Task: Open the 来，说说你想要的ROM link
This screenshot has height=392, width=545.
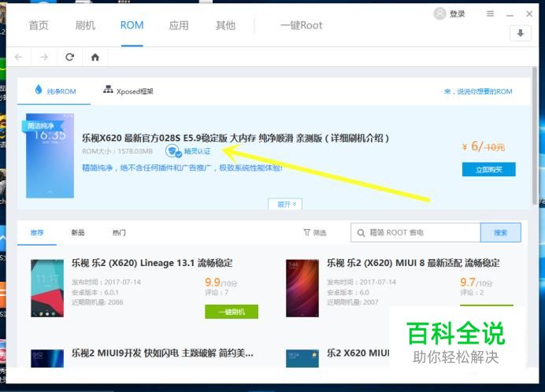Action: tap(478, 91)
